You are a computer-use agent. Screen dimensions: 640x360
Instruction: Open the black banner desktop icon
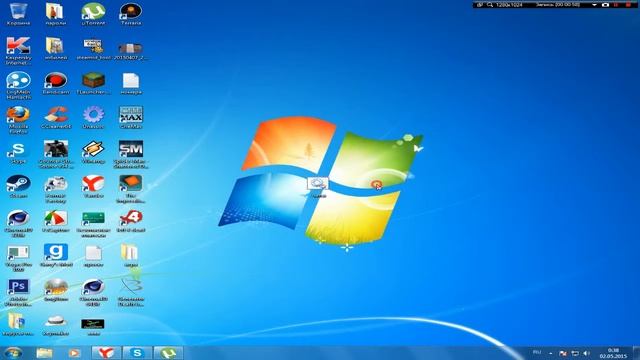pos(93,324)
